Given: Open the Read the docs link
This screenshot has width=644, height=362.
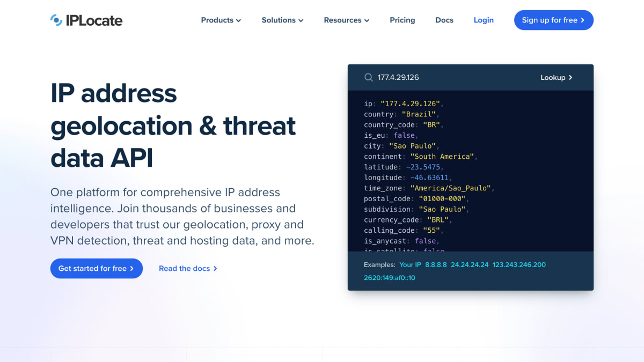Looking at the screenshot, I should coord(188,268).
